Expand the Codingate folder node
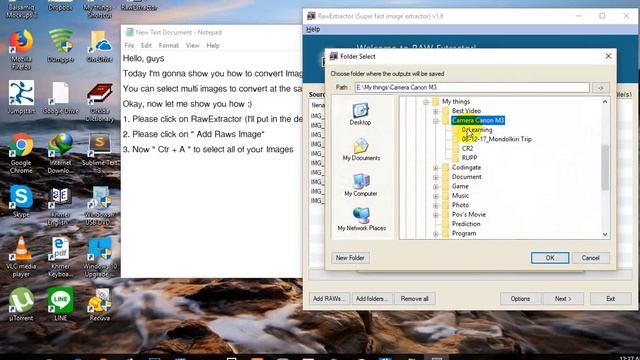The height and width of the screenshot is (360, 640). click(x=436, y=168)
